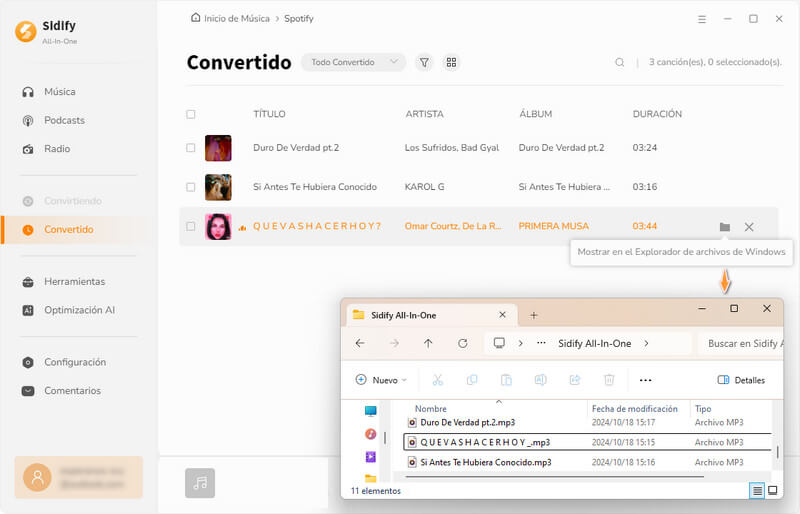Open the Todo Convertido dropdown

point(353,62)
